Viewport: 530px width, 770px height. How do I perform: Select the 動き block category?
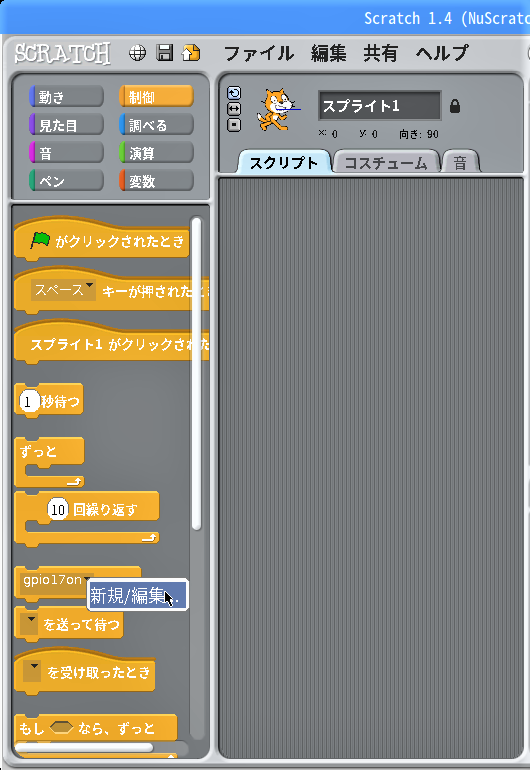click(66, 97)
